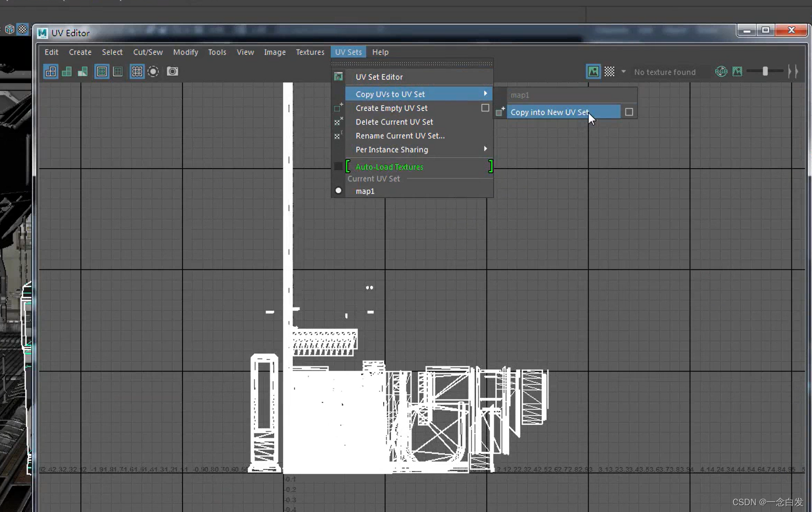Click the RGB channels icon
The height and width of the screenshot is (512, 812).
click(721, 72)
